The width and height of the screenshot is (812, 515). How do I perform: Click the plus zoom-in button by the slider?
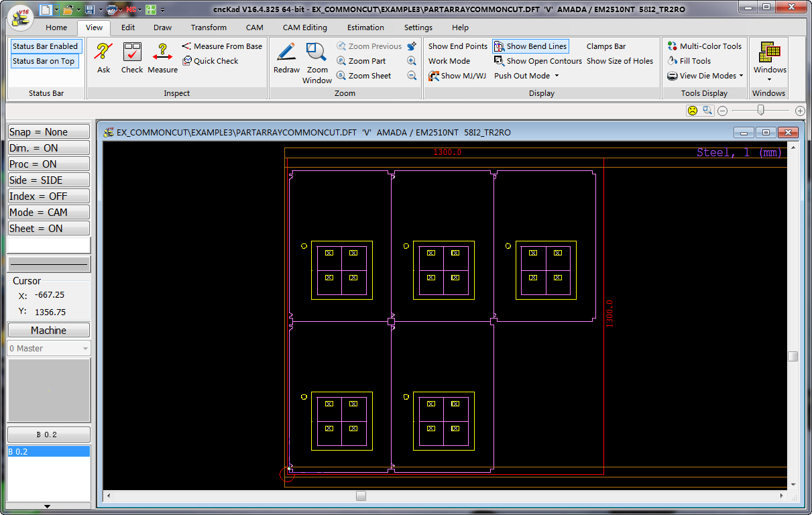800,111
